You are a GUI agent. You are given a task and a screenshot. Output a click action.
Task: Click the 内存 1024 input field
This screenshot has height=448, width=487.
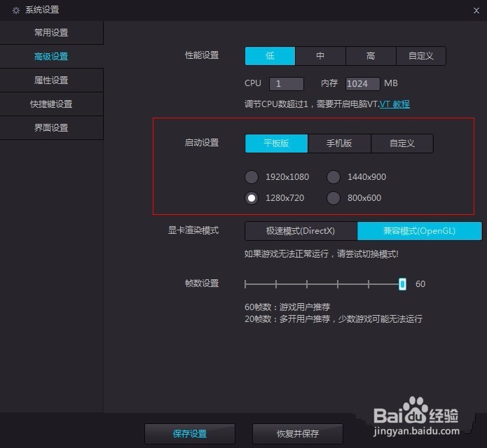(x=362, y=84)
